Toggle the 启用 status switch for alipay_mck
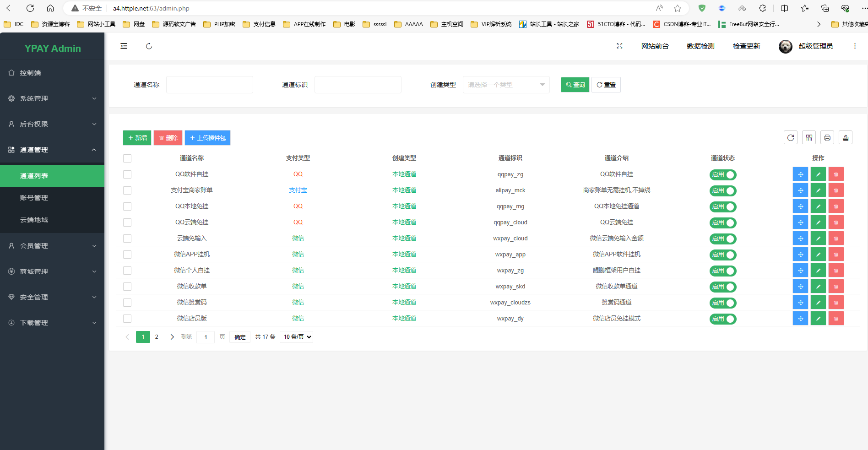This screenshot has width=868, height=450. (x=723, y=190)
